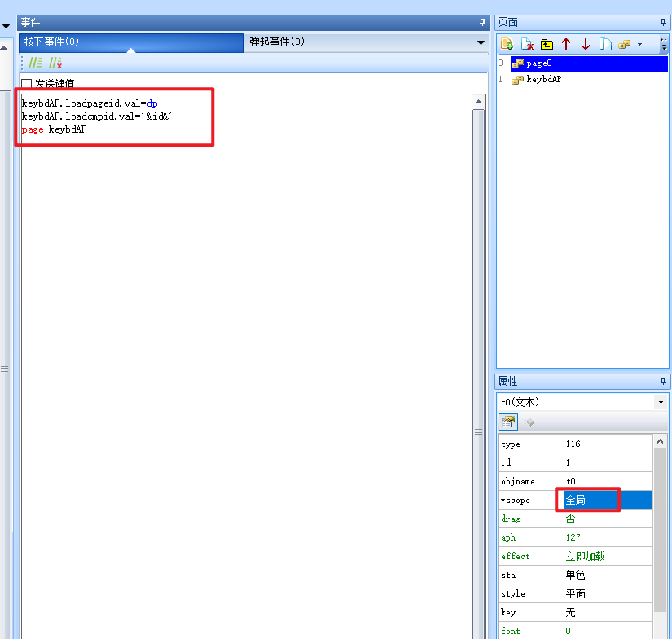Viewport: 672px width, 639px height.
Task: Move page up with the red up arrow
Action: pyautogui.click(x=566, y=44)
